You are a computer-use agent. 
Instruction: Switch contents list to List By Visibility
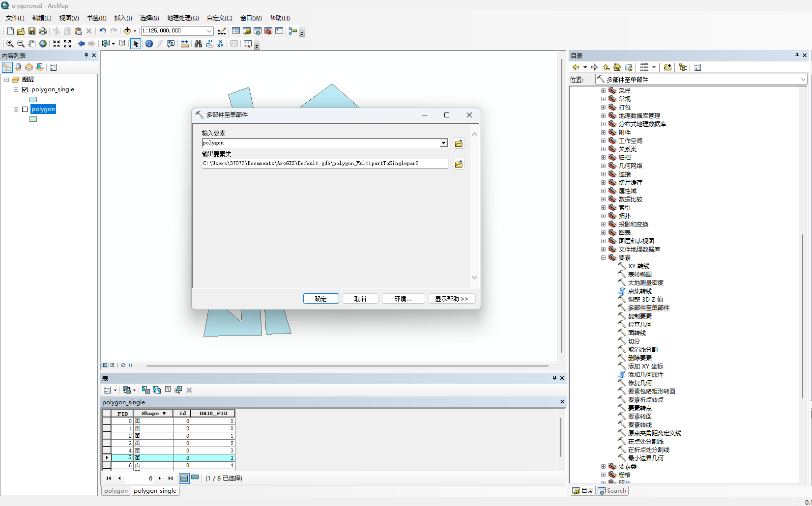pos(29,67)
